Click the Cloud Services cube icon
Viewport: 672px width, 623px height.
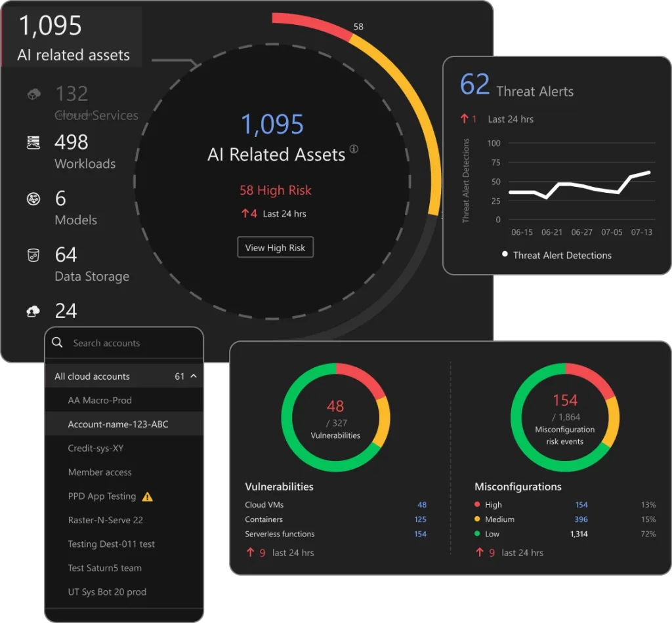pyautogui.click(x=33, y=95)
